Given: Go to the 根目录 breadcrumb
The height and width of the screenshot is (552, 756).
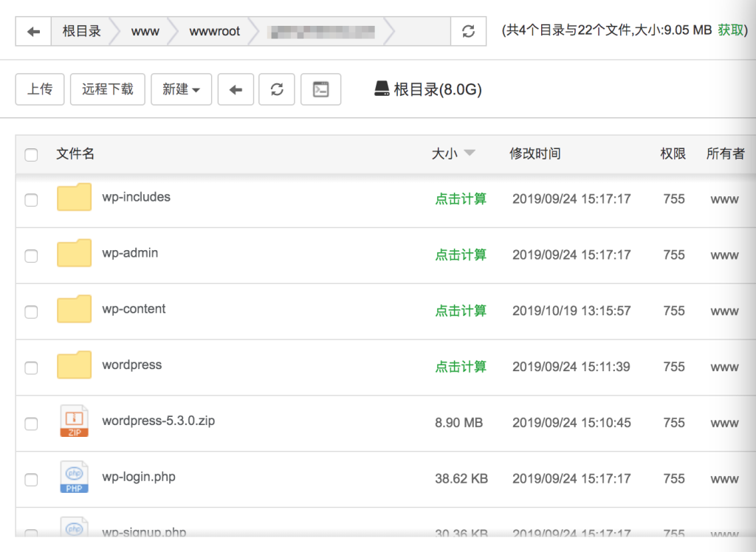Looking at the screenshot, I should pos(81,32).
